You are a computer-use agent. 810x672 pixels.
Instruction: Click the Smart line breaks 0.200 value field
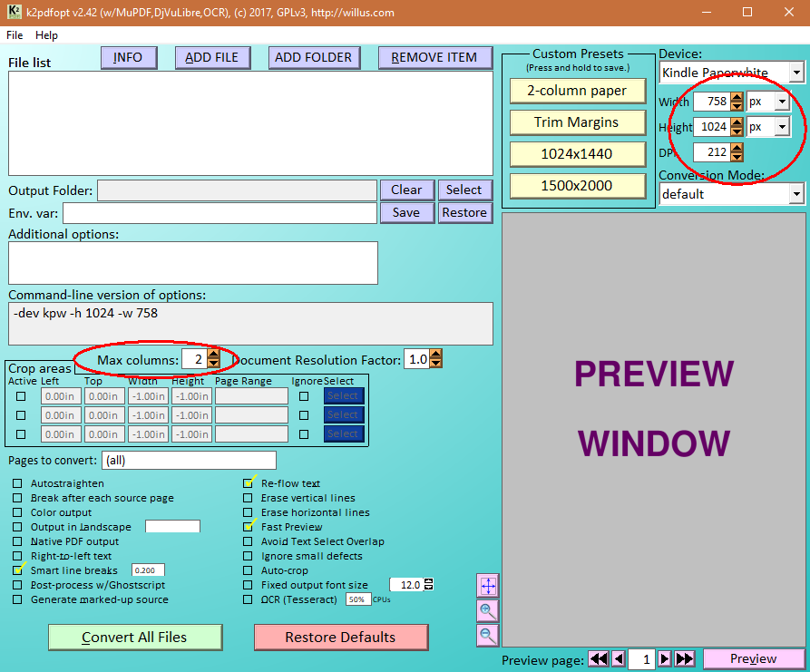pyautogui.click(x=148, y=570)
